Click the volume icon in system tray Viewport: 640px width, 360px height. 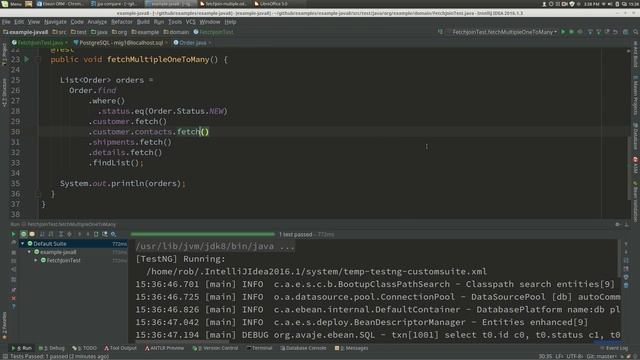(610, 4)
